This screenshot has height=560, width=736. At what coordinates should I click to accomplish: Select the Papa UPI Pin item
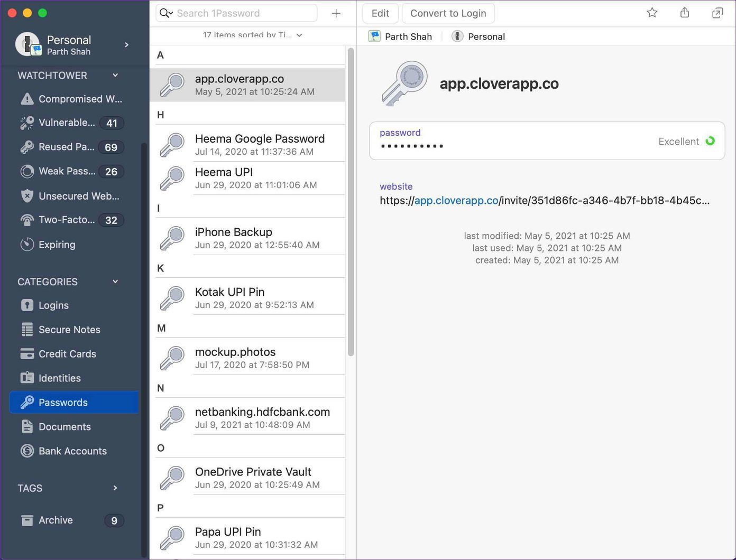247,538
